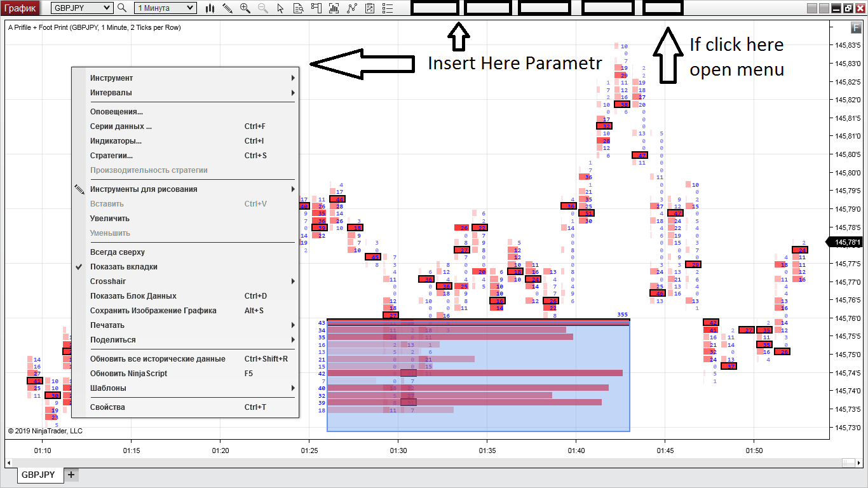The width and height of the screenshot is (868, 488).
Task: Choose Серии данных ... menu entry
Action: click(185, 126)
